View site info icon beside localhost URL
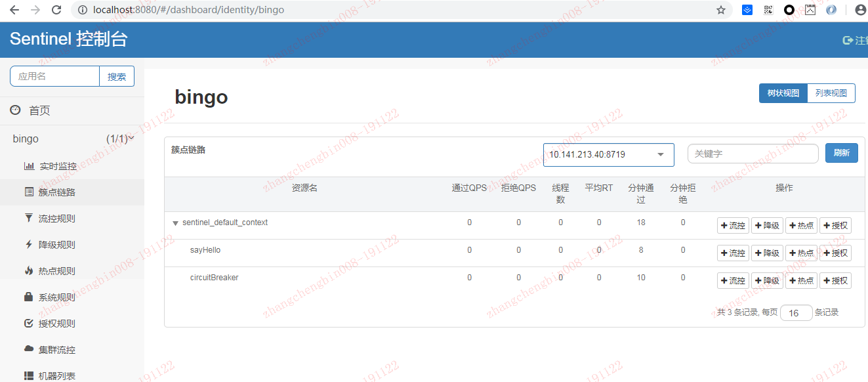The width and height of the screenshot is (868, 382). (82, 10)
